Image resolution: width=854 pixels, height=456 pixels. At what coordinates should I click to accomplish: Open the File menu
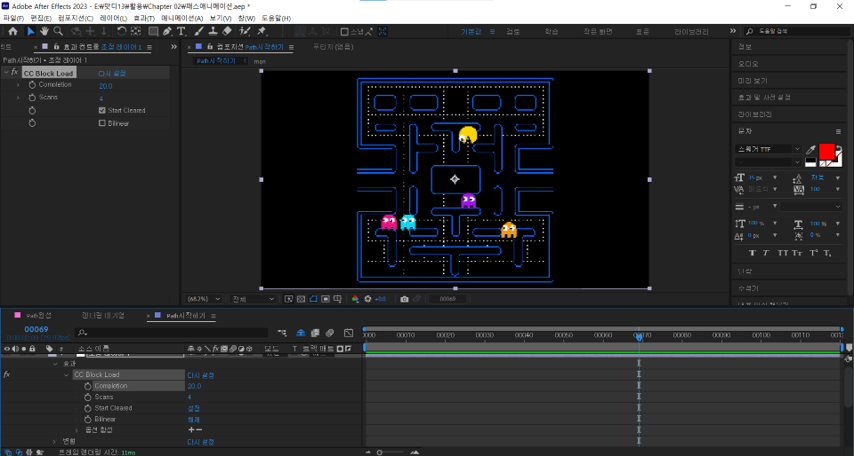13,18
